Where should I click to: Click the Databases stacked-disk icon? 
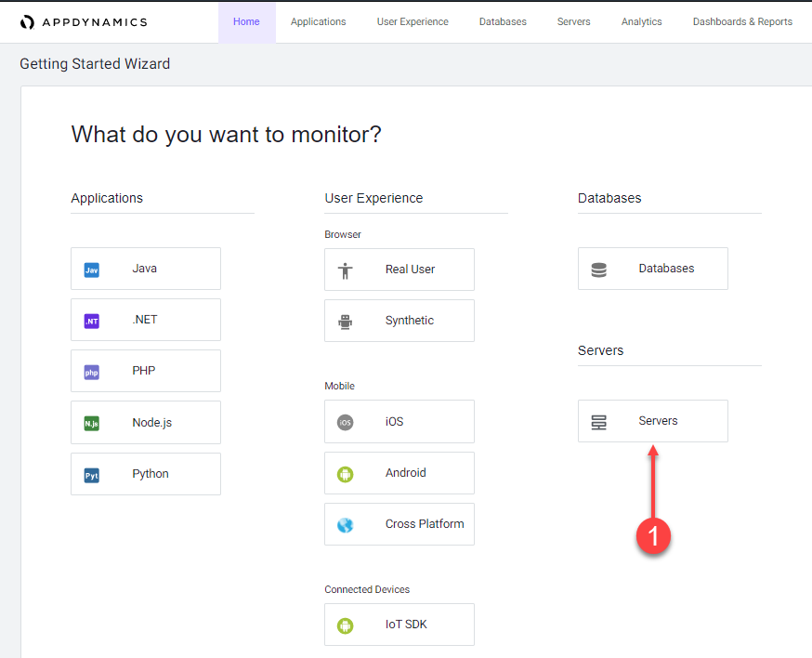599,270
